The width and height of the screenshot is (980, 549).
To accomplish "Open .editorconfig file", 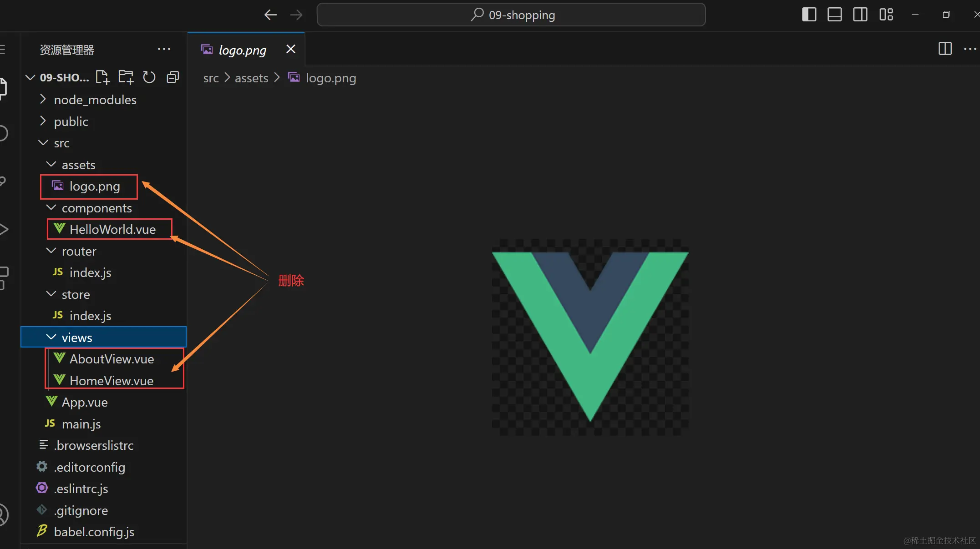I will [x=103, y=467].
